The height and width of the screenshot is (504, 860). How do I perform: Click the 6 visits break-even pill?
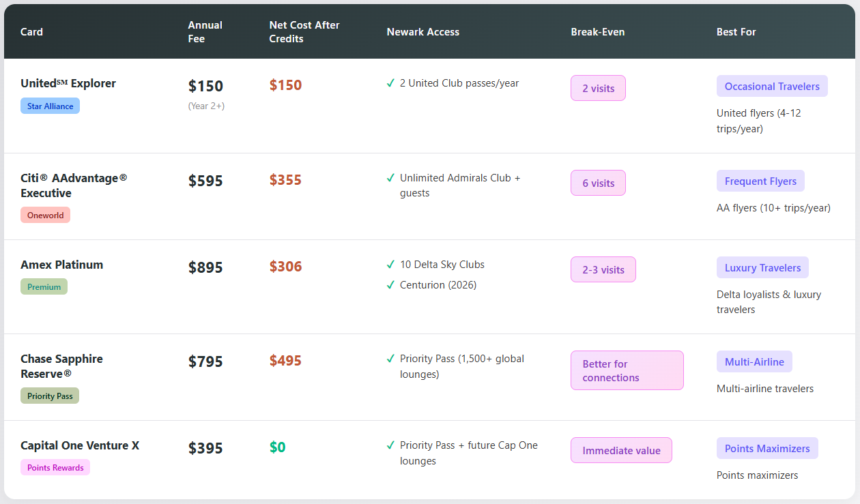pyautogui.click(x=598, y=183)
